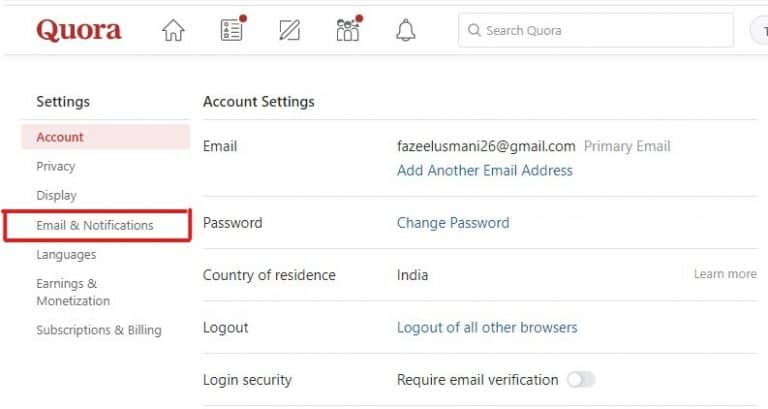The width and height of the screenshot is (768, 409).
Task: Open the Notifications bell icon
Action: pos(405,31)
